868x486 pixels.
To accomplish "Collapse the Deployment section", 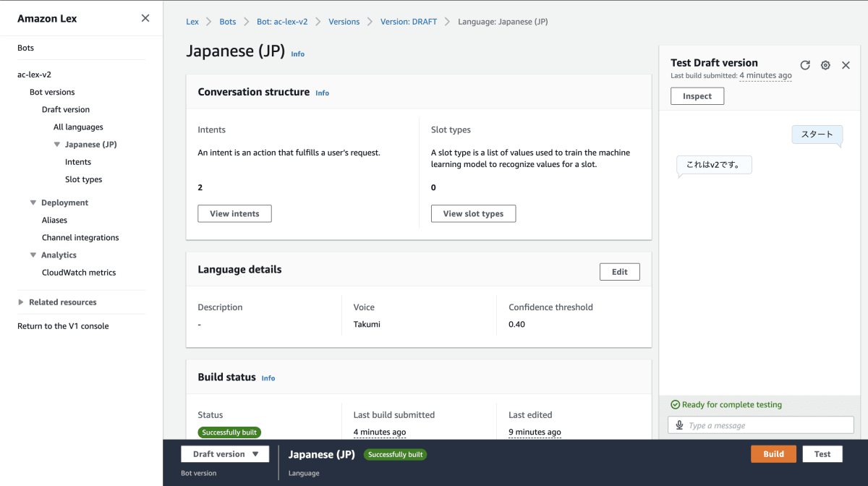I will coord(33,203).
